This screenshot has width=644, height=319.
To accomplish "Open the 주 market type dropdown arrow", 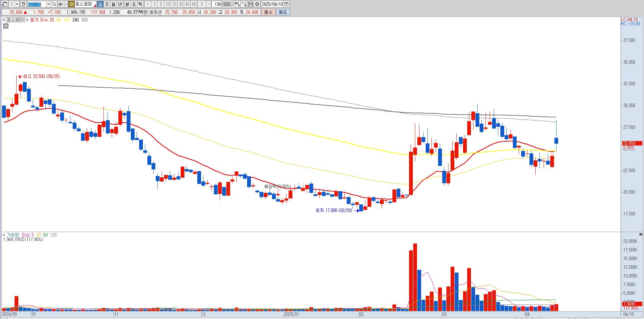I will (x=17, y=4).
